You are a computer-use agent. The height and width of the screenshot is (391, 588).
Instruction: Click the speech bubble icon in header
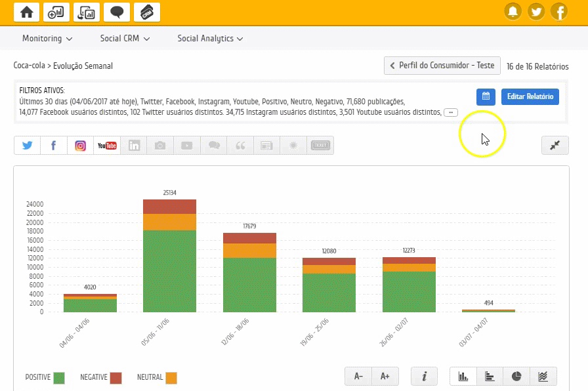117,12
